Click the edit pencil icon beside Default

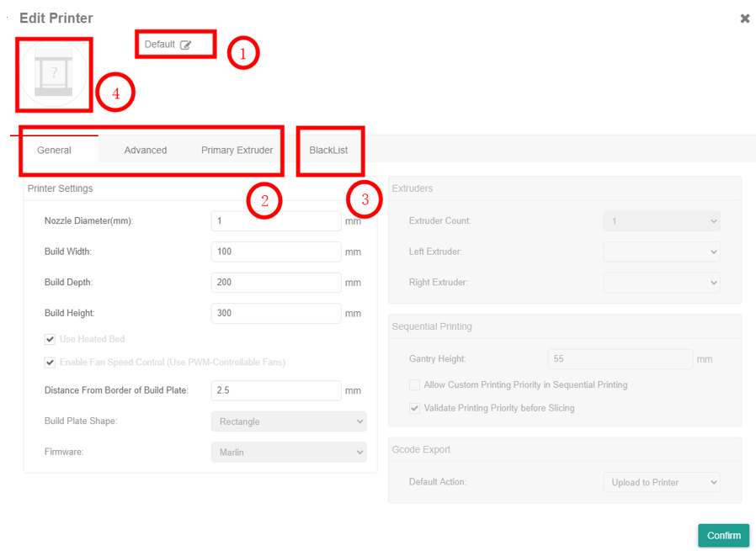pyautogui.click(x=186, y=45)
